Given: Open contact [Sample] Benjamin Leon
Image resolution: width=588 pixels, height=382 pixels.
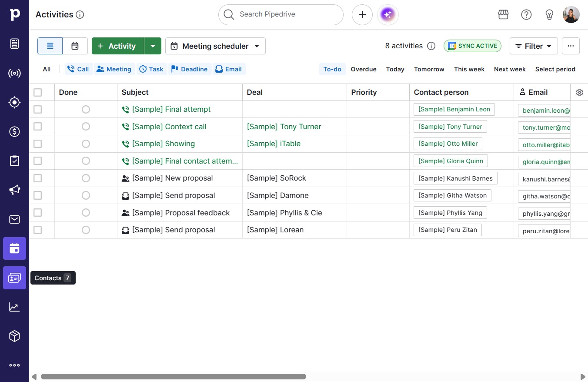Looking at the screenshot, I should (x=454, y=109).
